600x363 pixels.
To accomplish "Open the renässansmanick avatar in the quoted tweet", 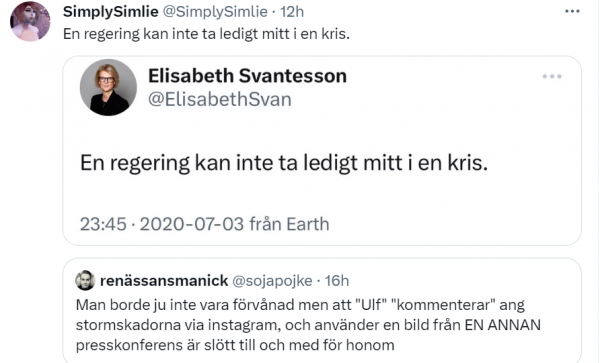I will tap(85, 280).
